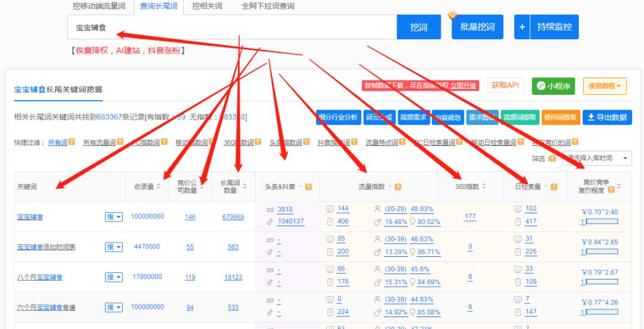Click Douyin icon beside 1040137
The width and height of the screenshot is (644, 329).
click(x=270, y=221)
